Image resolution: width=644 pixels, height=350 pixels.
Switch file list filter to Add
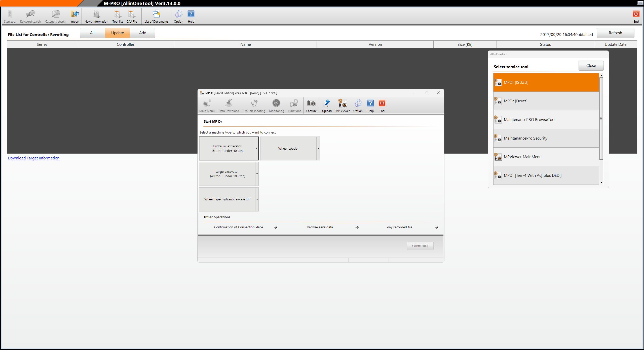[143, 33]
